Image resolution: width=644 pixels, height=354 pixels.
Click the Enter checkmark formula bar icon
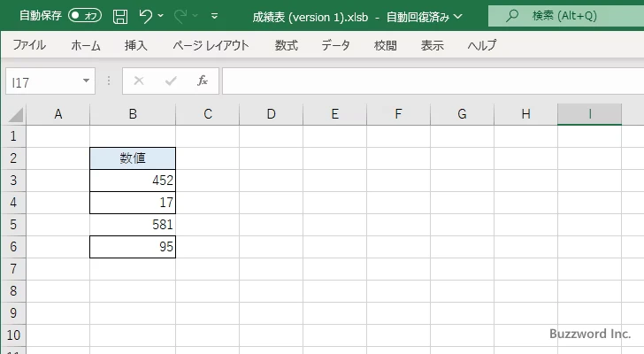171,81
